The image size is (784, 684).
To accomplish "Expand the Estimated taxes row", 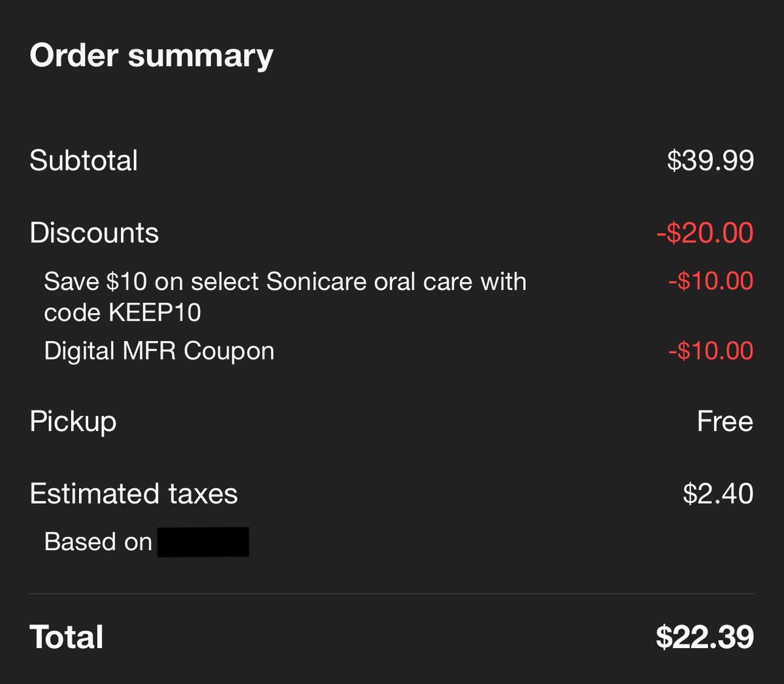I will (x=133, y=494).
